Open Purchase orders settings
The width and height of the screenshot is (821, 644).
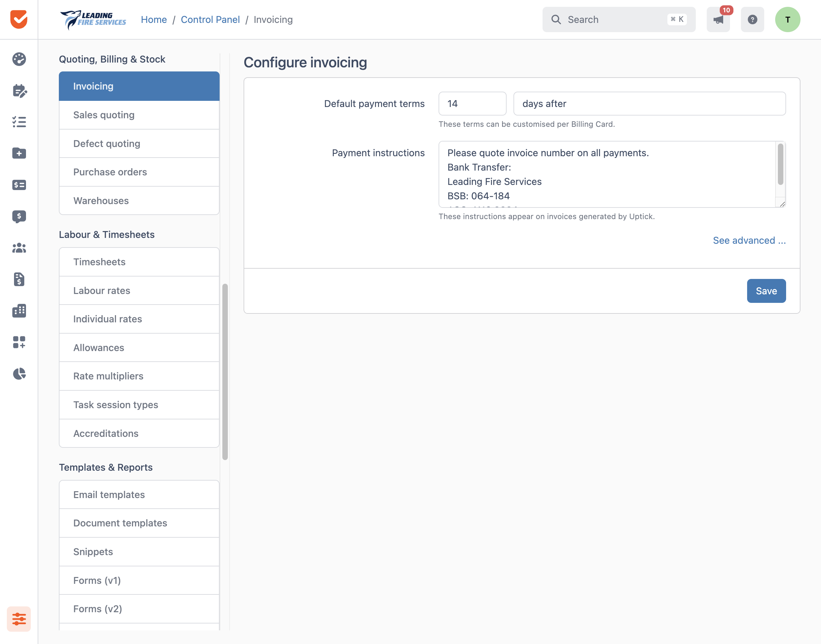(x=139, y=172)
